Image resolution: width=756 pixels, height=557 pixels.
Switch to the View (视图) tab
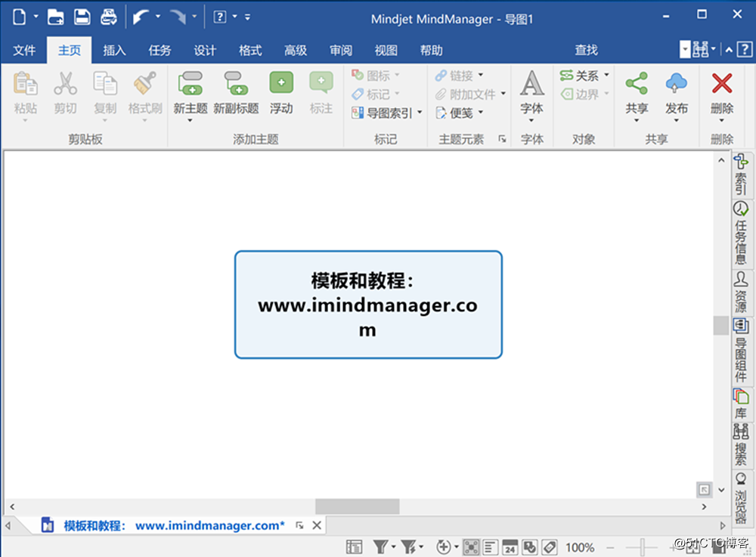(386, 50)
